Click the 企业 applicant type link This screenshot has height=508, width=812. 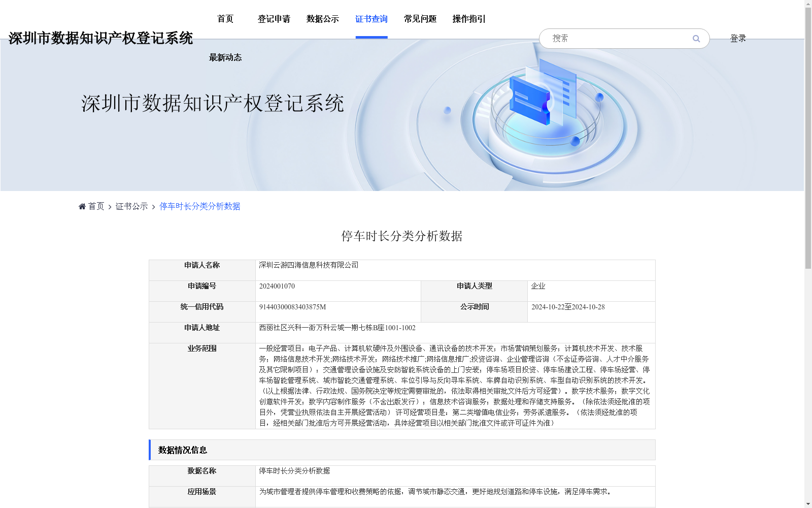coord(538,286)
